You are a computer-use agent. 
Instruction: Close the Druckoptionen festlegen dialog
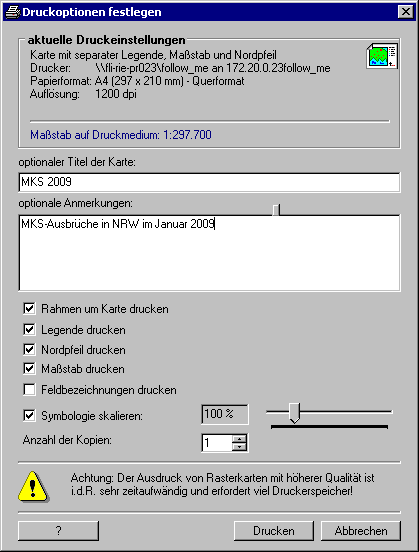click(406, 12)
